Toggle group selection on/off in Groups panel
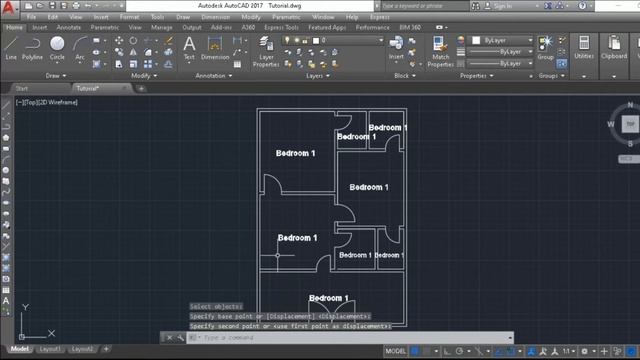The image size is (640, 360). [562, 64]
